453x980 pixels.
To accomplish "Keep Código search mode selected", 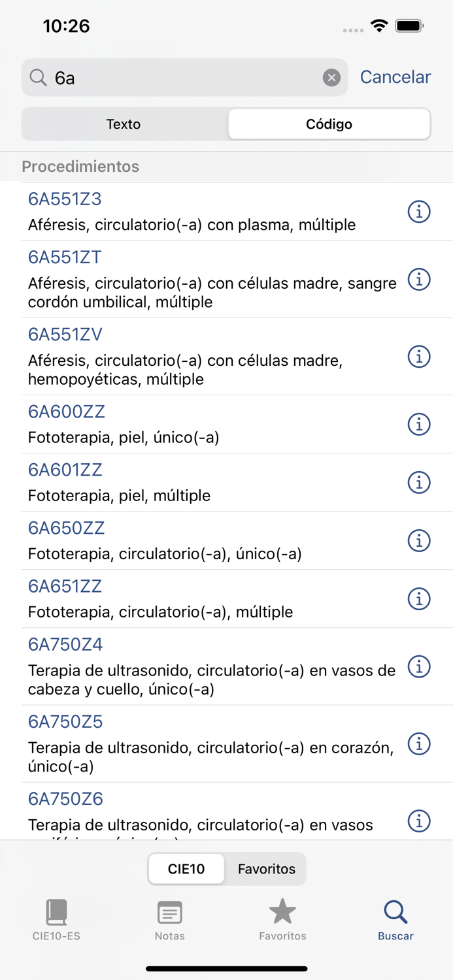I will click(x=329, y=123).
